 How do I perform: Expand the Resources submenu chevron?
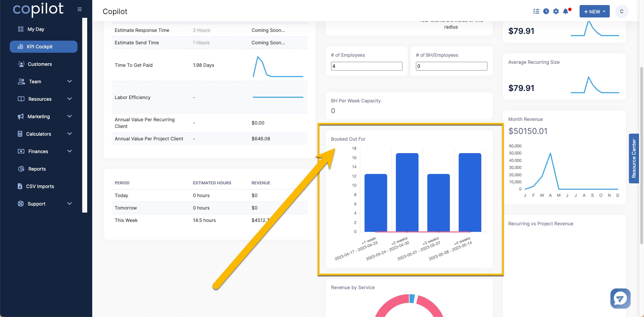pos(70,99)
